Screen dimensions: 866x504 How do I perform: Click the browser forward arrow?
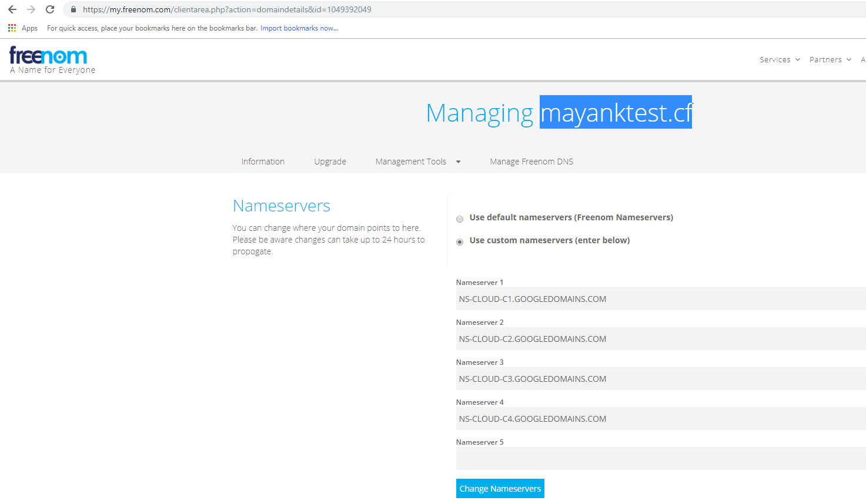[31, 9]
